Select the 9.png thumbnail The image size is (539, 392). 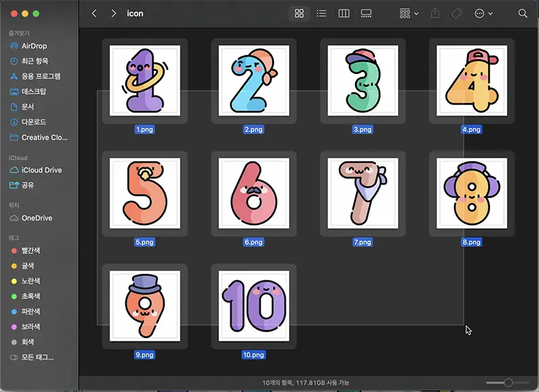coord(145,306)
